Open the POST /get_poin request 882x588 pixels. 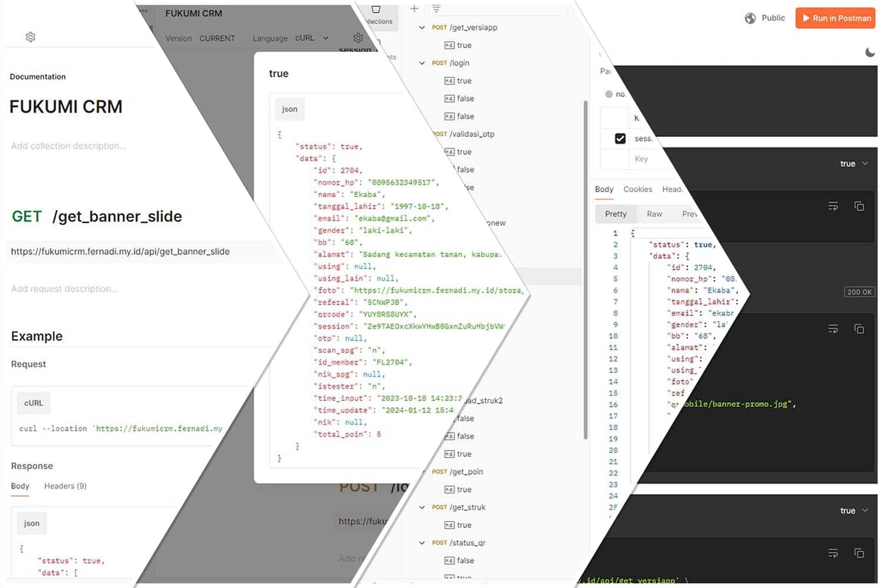click(457, 472)
